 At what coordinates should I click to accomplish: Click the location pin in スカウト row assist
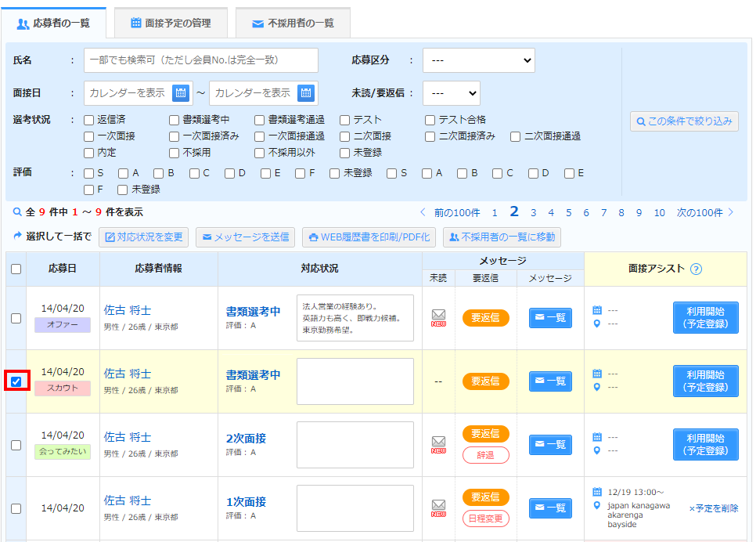(x=597, y=387)
